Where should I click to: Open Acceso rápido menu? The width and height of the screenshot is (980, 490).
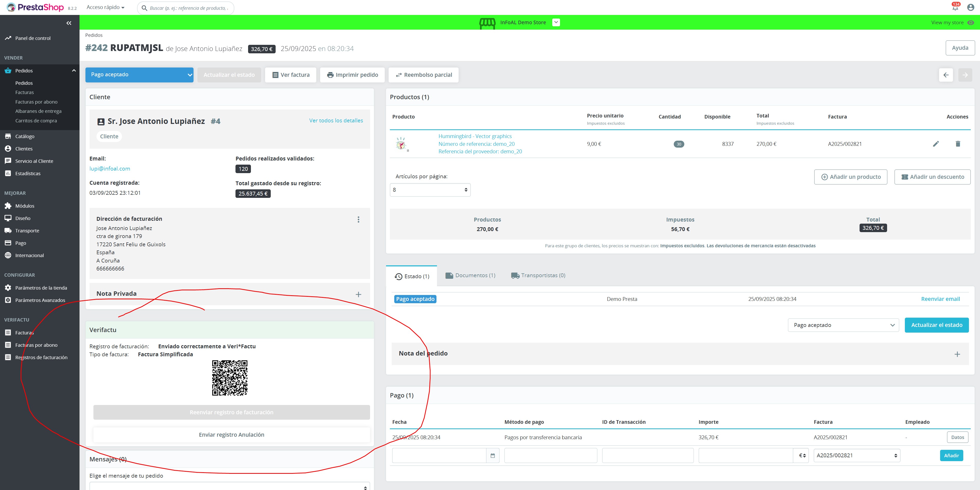coord(105,7)
